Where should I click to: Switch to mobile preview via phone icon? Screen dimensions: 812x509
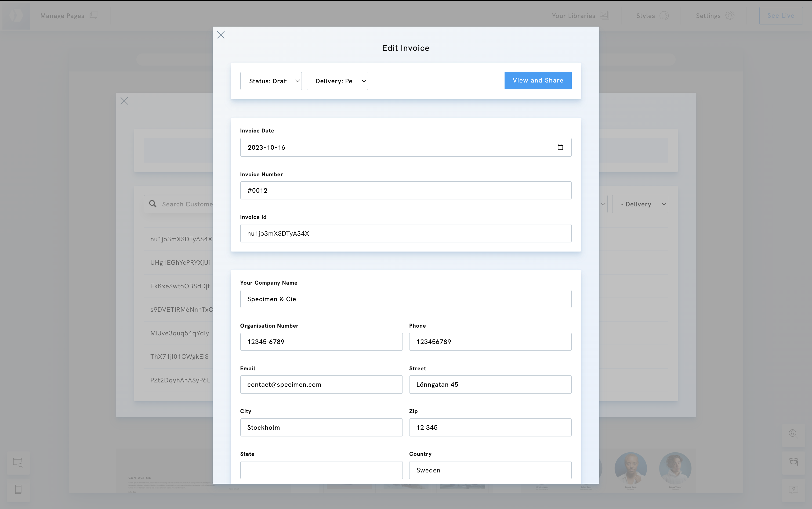click(19, 489)
